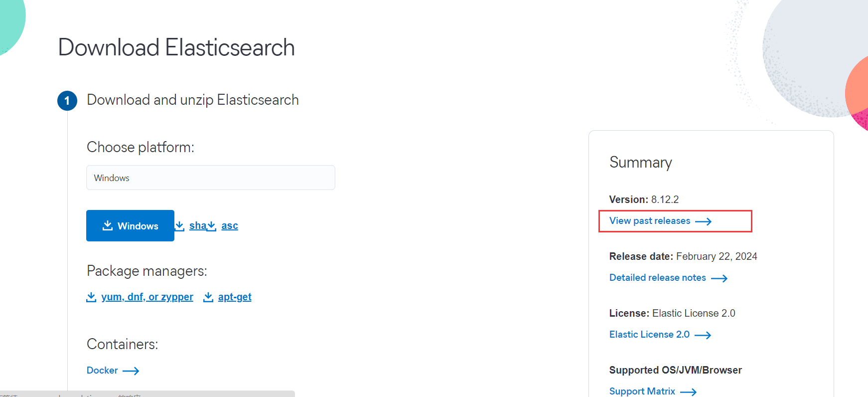Click the Package managers: label
The height and width of the screenshot is (397, 868).
coord(147,271)
